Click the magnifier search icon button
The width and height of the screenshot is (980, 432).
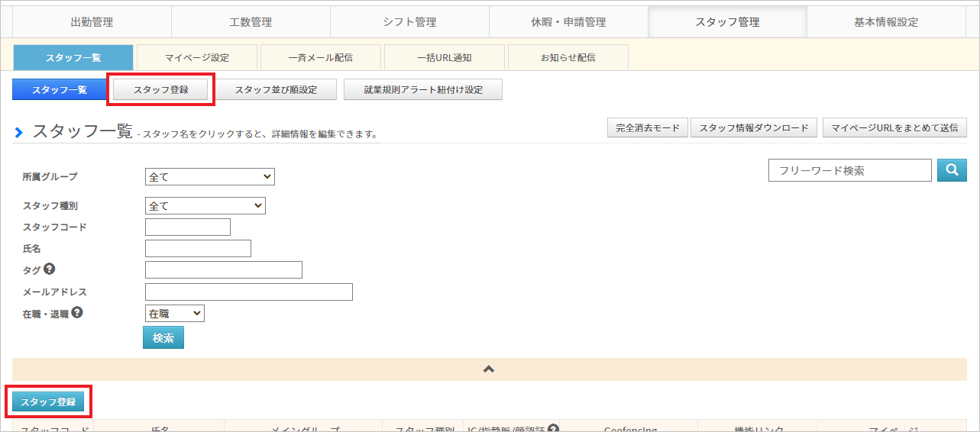pos(952,170)
